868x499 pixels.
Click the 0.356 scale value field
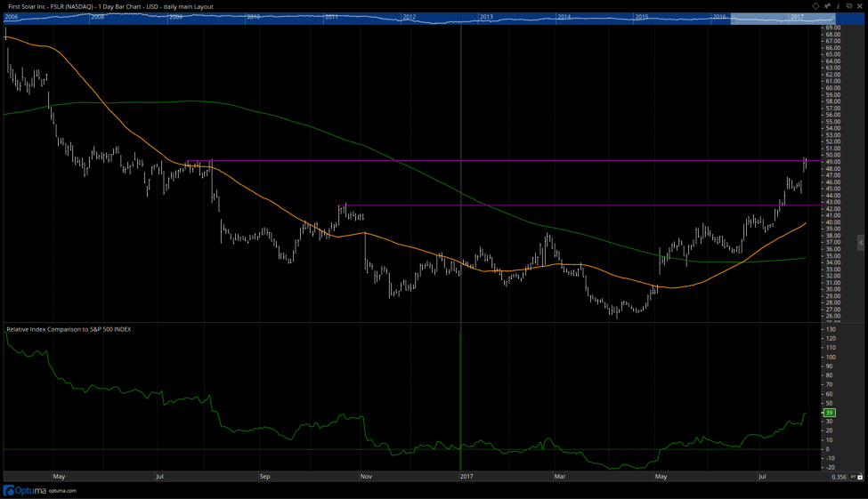coord(839,477)
